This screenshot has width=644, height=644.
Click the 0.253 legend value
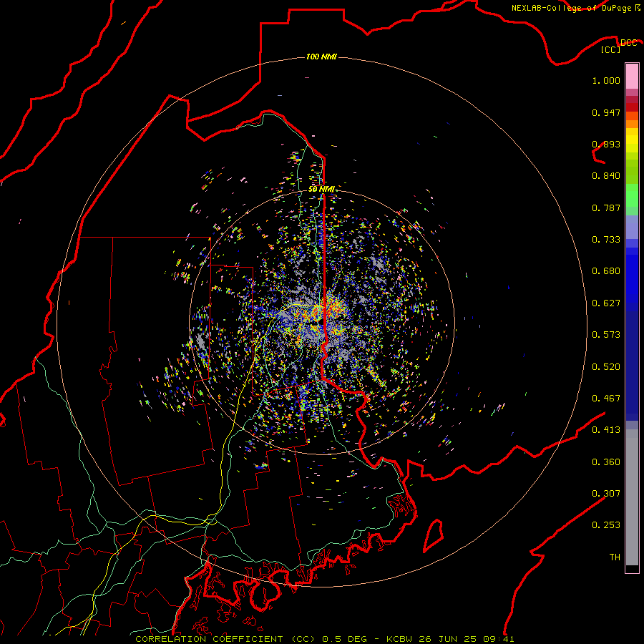(606, 525)
